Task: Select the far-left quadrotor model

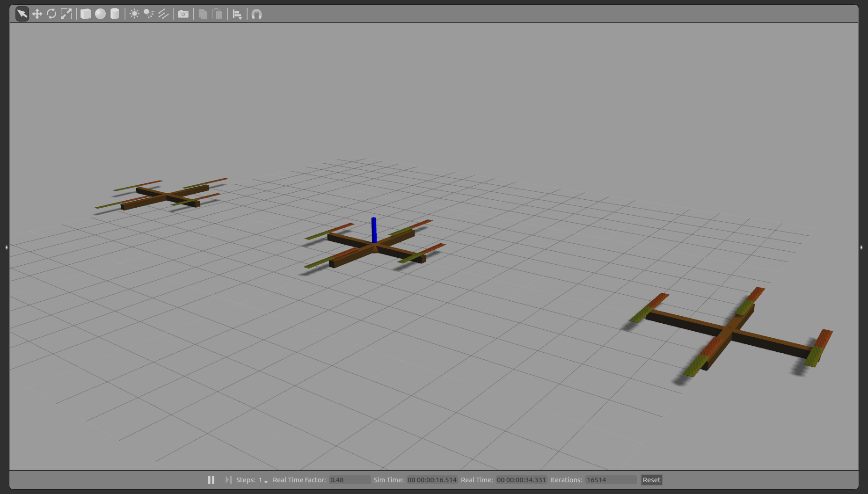Action: tap(167, 196)
